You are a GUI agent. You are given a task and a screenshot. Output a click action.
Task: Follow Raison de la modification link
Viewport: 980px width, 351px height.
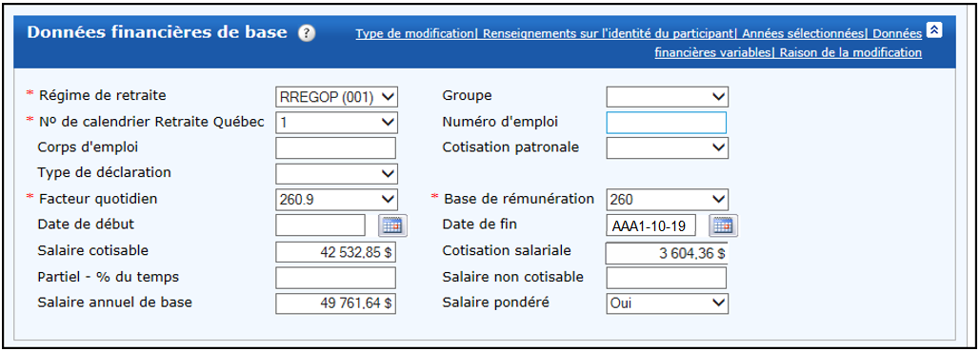tap(850, 53)
